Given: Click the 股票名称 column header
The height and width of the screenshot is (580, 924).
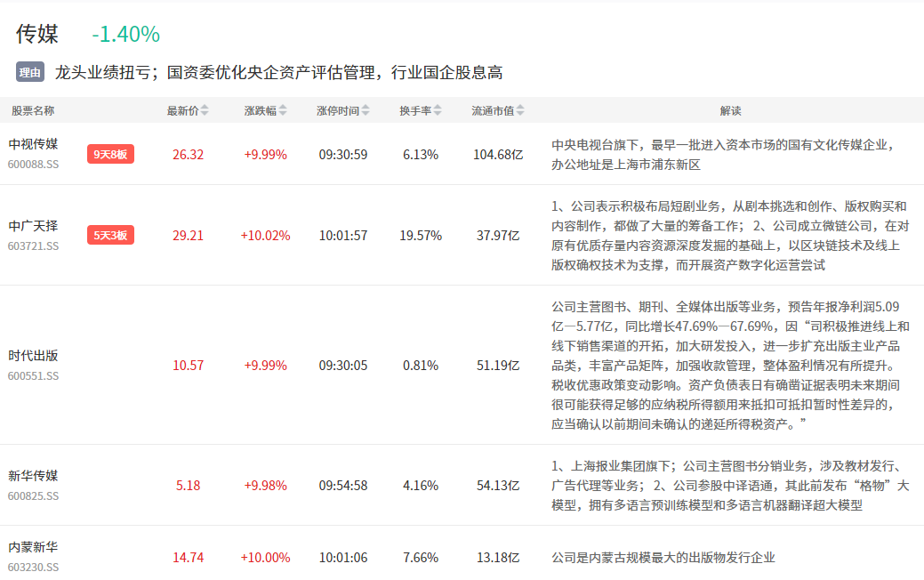Looking at the screenshot, I should [33, 111].
